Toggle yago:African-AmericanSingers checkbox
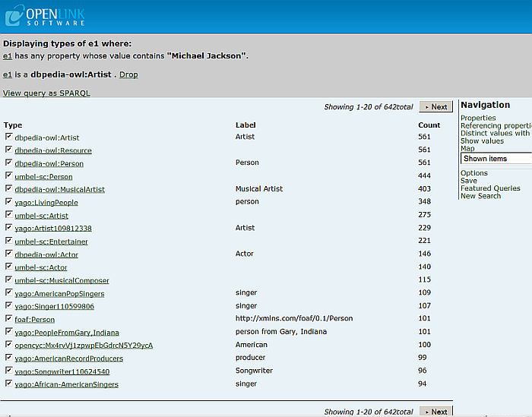The width and height of the screenshot is (532, 417). click(9, 384)
